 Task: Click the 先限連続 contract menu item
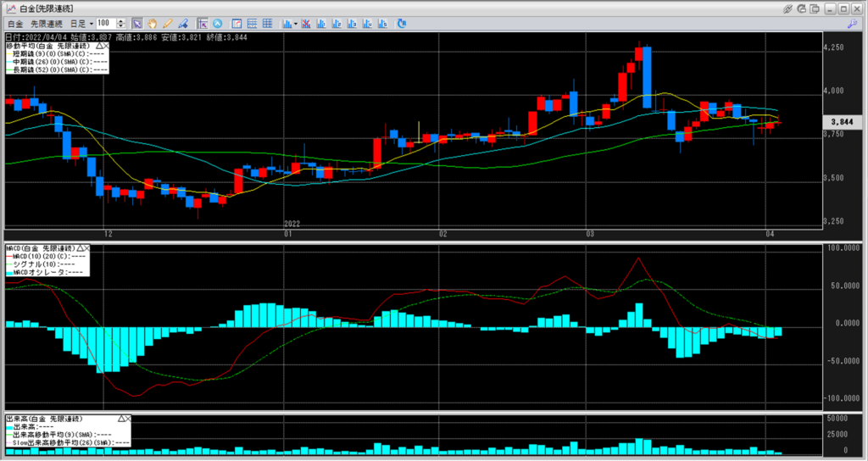click(x=46, y=23)
